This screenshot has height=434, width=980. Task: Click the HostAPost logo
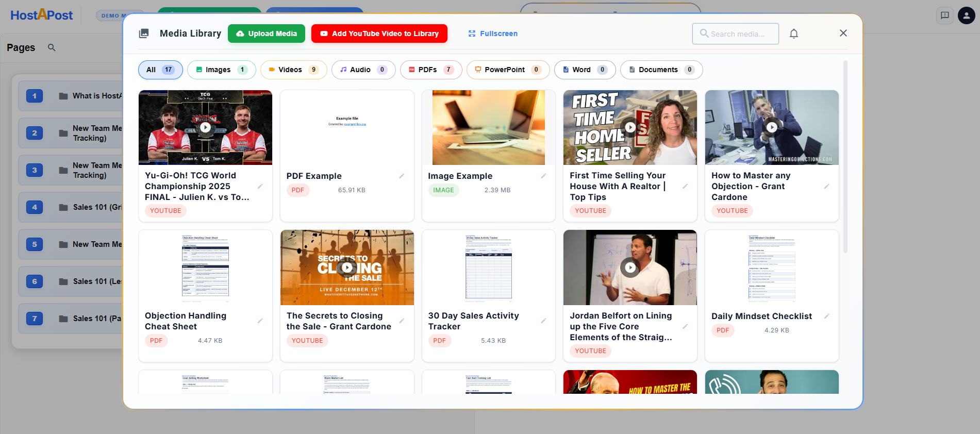pyautogui.click(x=42, y=15)
